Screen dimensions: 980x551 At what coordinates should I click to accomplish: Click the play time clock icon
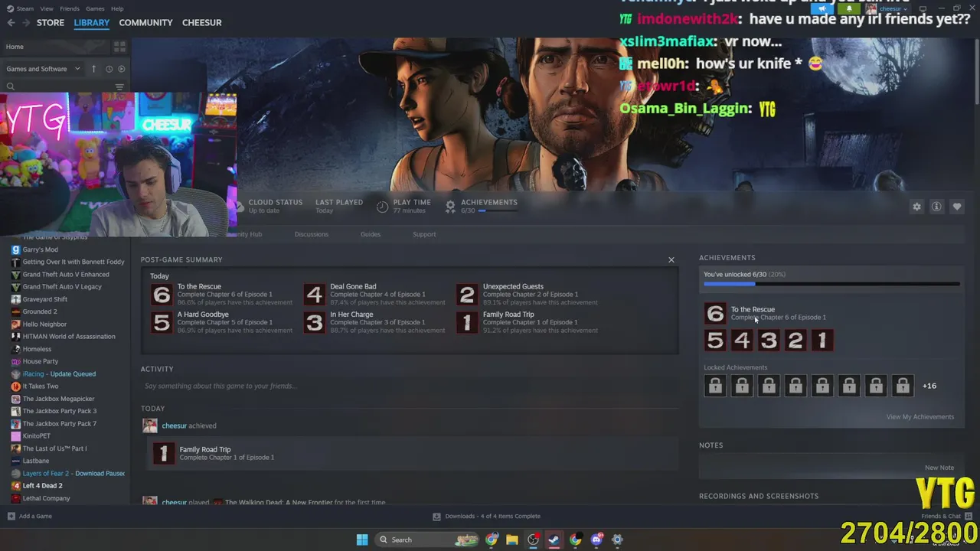382,206
